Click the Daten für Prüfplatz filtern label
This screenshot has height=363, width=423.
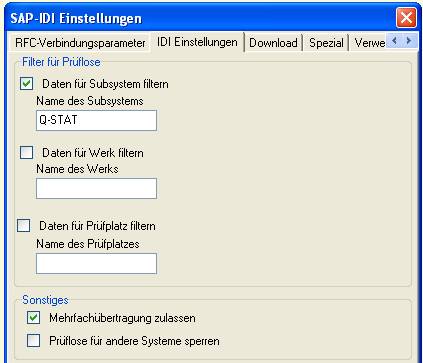coord(97,226)
